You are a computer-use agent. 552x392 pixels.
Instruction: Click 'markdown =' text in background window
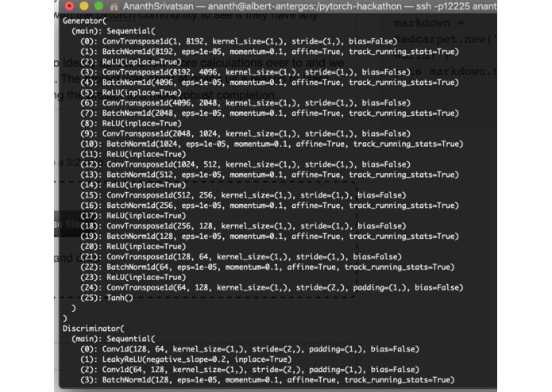tap(429, 23)
